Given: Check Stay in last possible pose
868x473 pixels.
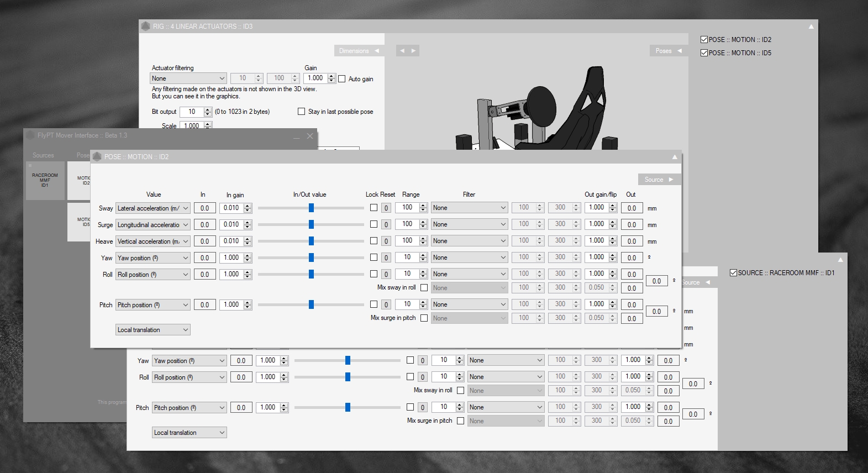Looking at the screenshot, I should (x=301, y=112).
